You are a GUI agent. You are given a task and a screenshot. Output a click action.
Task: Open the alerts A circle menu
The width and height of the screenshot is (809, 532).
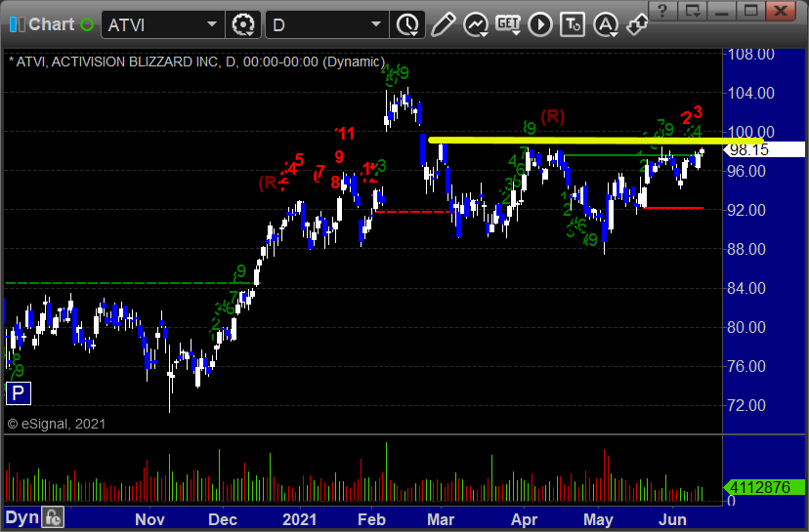(606, 24)
